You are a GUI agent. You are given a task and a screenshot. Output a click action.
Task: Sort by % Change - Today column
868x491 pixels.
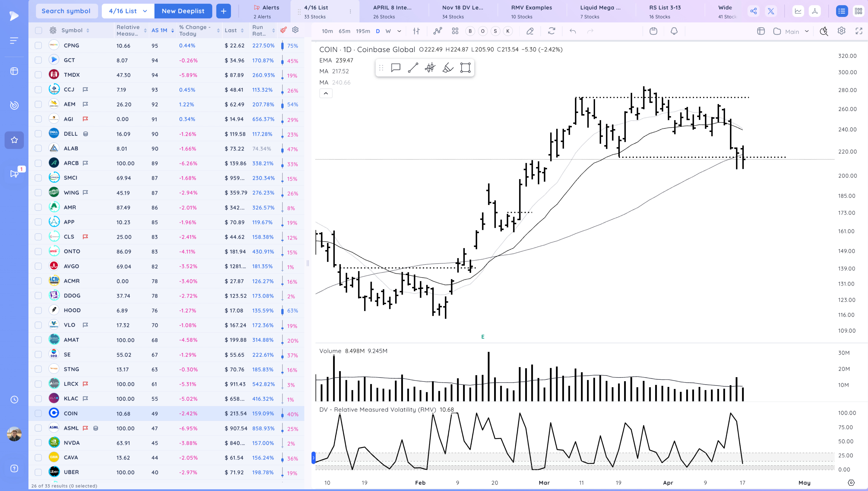pyautogui.click(x=199, y=30)
